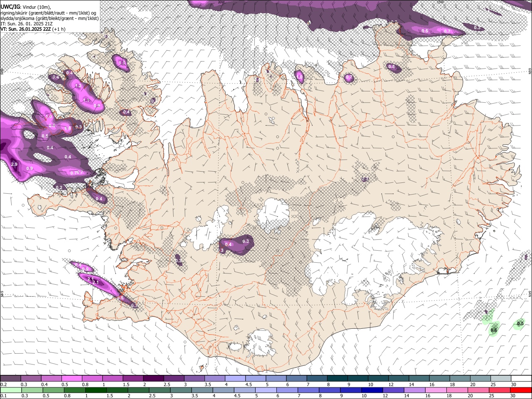
Task: Click the 0.5 value on the green rain patch
Action: 520,323
